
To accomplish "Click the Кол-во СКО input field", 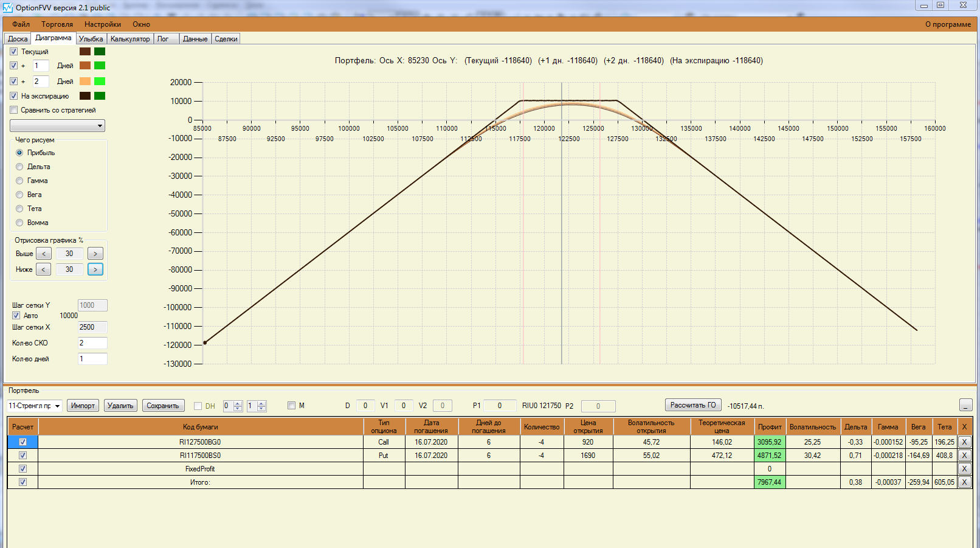I will coord(92,343).
